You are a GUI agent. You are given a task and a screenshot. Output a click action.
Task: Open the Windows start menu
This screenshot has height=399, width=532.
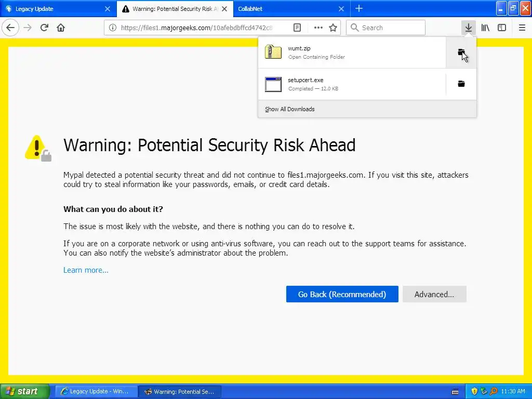pyautogui.click(x=24, y=391)
